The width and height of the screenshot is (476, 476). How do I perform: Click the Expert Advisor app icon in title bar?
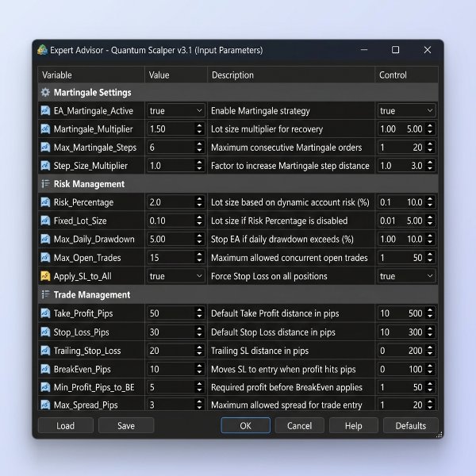point(43,50)
